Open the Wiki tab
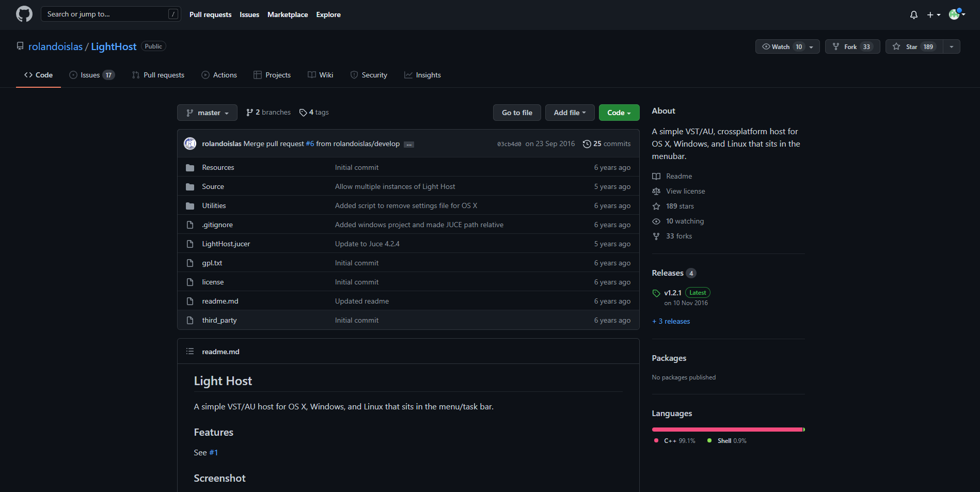This screenshot has height=492, width=980. (321, 75)
